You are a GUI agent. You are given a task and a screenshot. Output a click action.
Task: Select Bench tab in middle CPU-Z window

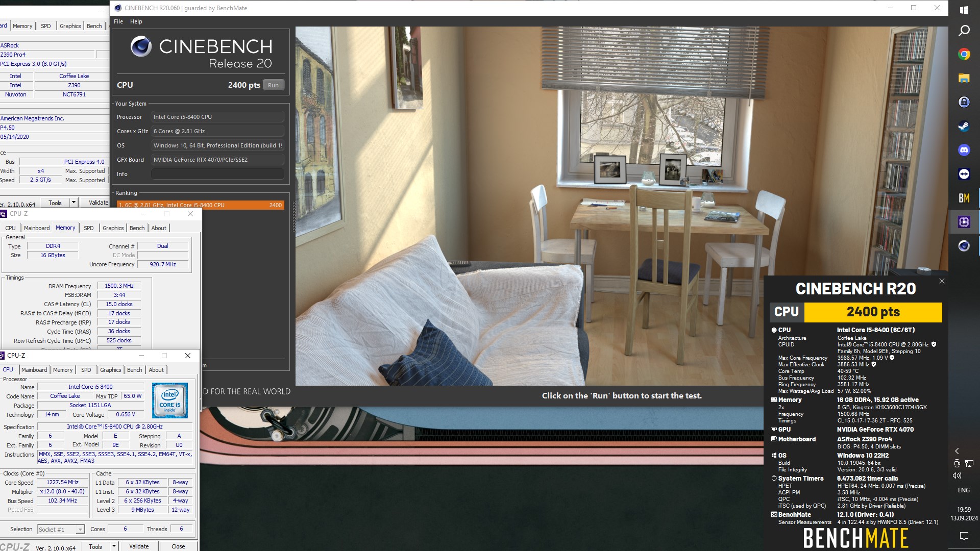[137, 228]
